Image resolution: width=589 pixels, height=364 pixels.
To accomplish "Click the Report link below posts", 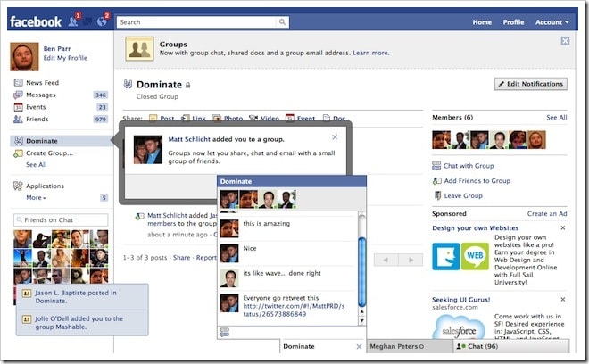I will point(206,258).
